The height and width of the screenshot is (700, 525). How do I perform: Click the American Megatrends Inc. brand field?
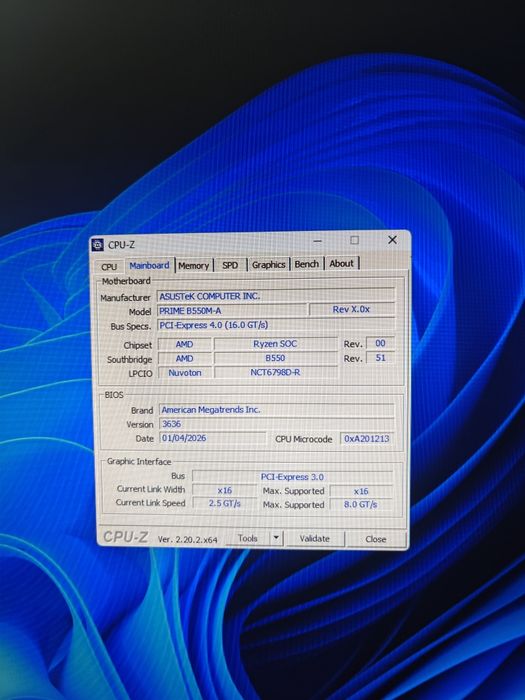[277, 410]
